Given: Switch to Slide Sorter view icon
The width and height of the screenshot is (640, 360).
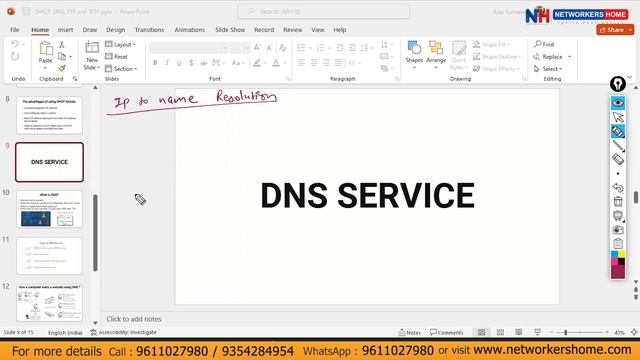Looking at the screenshot, I should [500, 332].
